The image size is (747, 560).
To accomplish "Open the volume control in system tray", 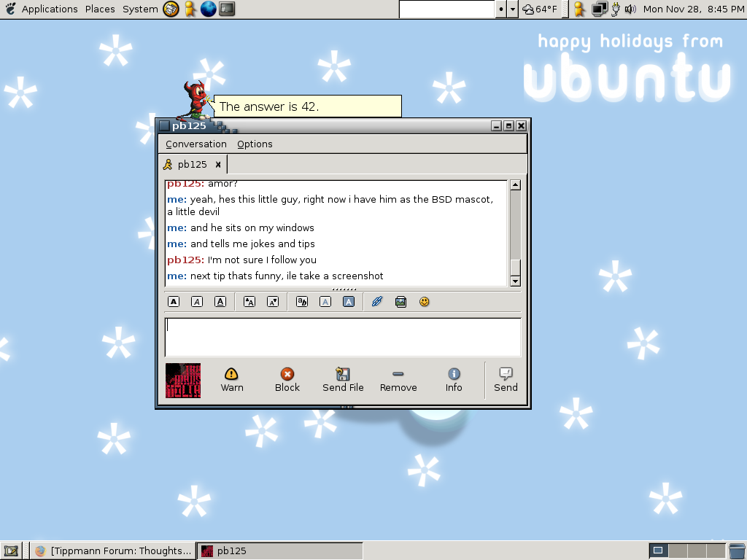I will pyautogui.click(x=630, y=9).
